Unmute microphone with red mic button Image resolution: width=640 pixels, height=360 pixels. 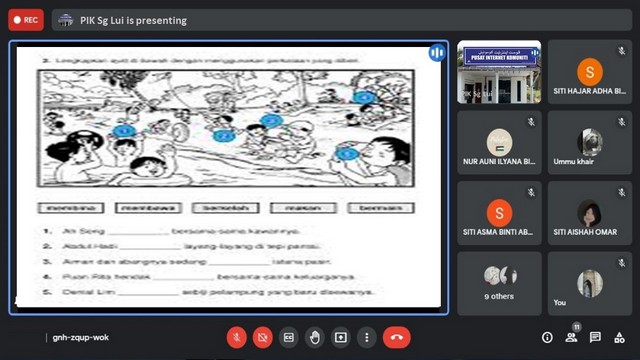[237, 338]
